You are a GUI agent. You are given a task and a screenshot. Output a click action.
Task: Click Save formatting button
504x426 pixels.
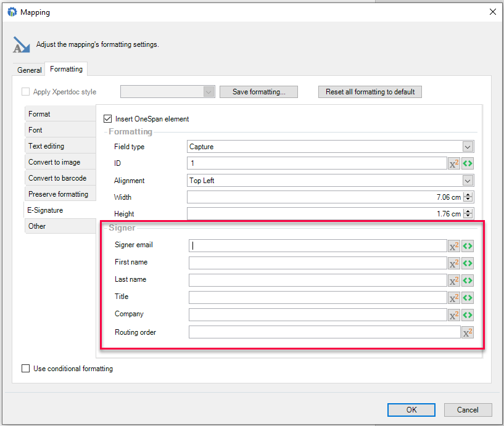click(x=258, y=92)
